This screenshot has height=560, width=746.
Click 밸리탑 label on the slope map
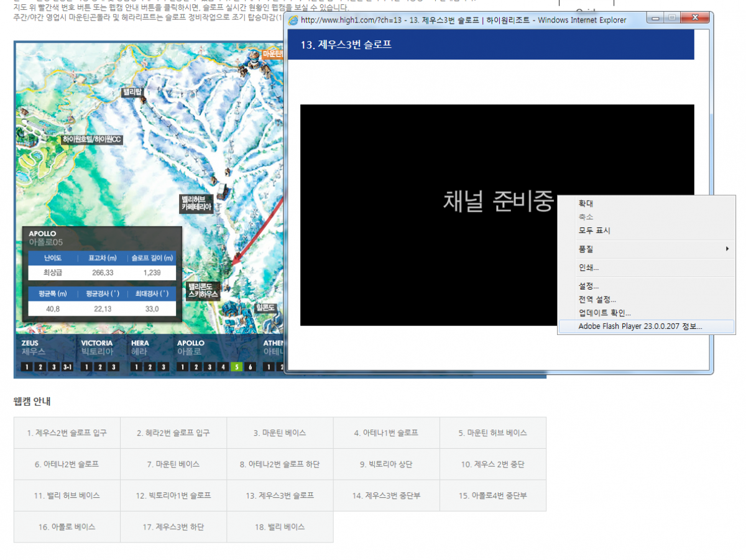tap(132, 93)
